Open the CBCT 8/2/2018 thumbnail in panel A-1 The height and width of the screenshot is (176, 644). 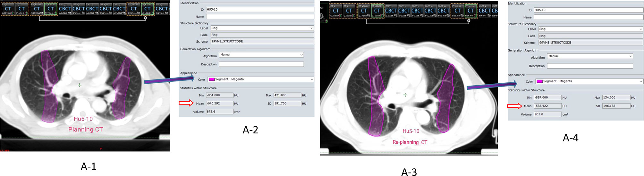point(65,9)
